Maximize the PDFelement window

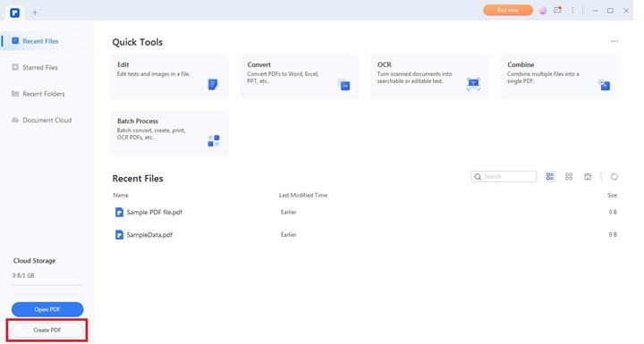(610, 11)
